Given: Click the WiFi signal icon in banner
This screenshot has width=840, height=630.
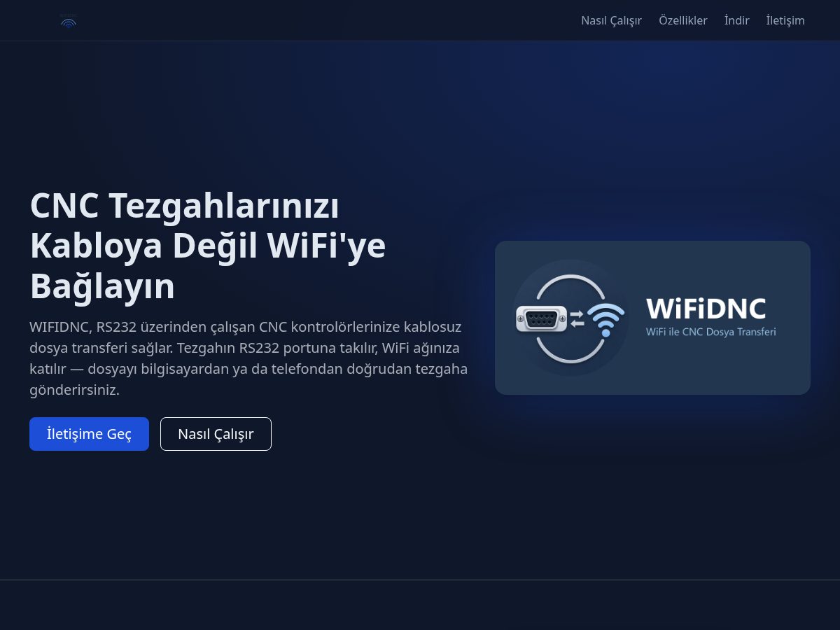Looking at the screenshot, I should point(605,319).
